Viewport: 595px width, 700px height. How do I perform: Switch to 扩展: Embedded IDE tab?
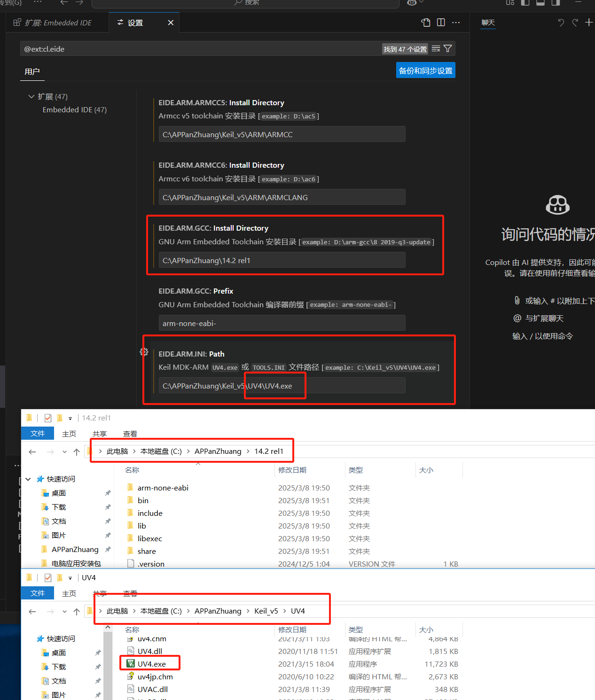click(58, 23)
